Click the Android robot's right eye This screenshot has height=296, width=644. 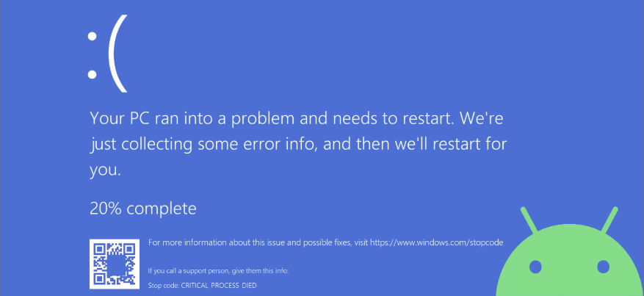[603, 267]
